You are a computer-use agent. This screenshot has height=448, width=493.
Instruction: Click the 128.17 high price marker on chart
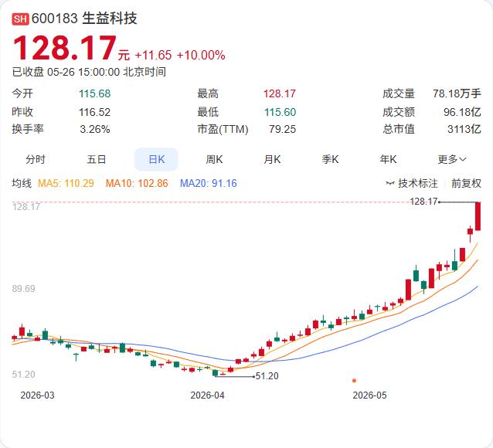pyautogui.click(x=423, y=201)
